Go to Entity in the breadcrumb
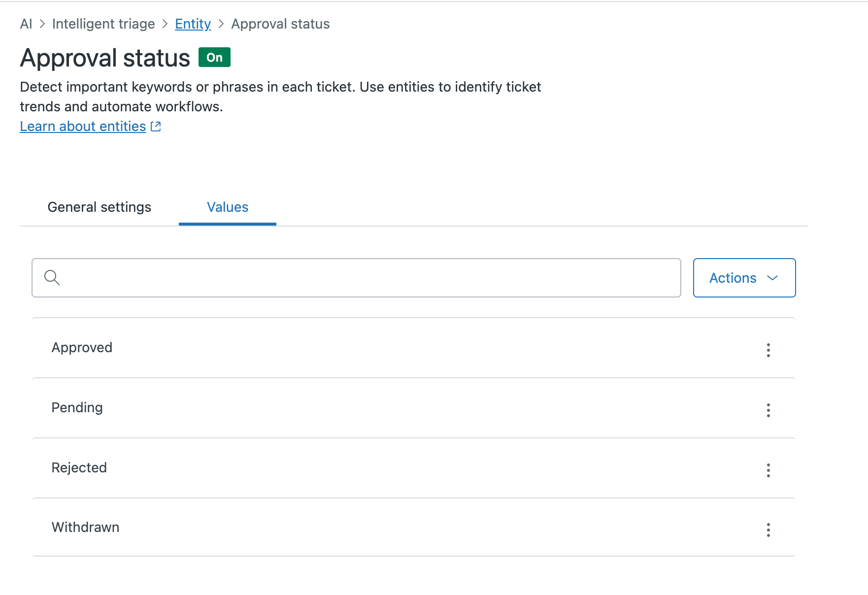Image resolution: width=868 pixels, height=595 pixels. coord(193,24)
